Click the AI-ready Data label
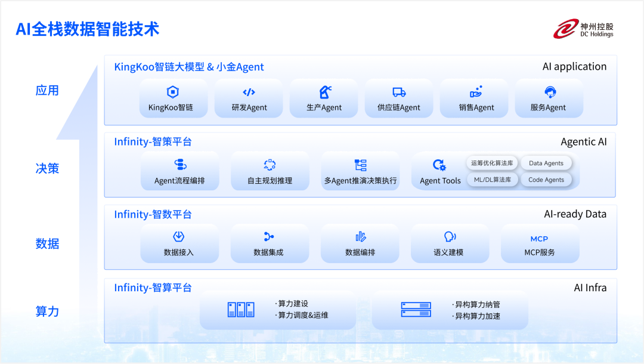Screen dimensions: 644x364 tap(575, 214)
